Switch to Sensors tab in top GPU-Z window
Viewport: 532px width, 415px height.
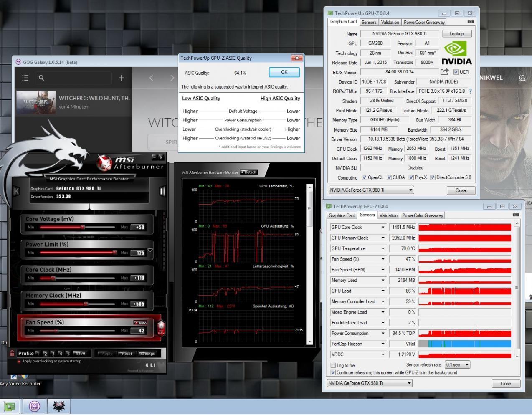tap(369, 22)
